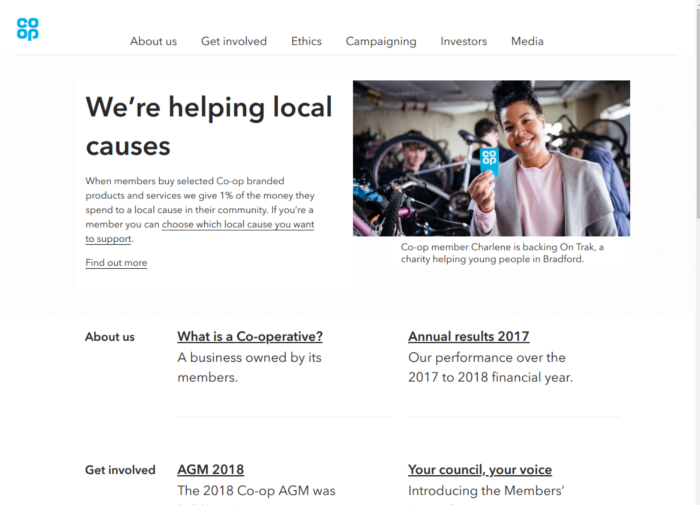This screenshot has height=505, width=700.
Task: Click the We're helping local causes heading
Action: 209,126
